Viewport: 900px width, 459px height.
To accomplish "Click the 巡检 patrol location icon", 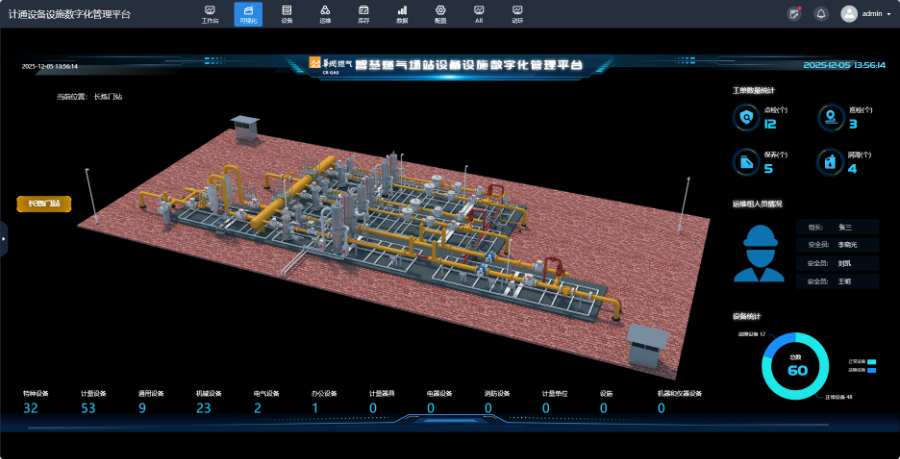I will tap(830, 118).
